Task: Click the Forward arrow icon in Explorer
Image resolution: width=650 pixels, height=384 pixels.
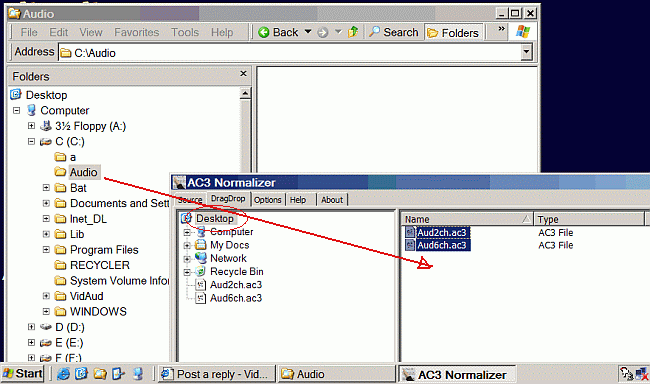Action: [323, 32]
